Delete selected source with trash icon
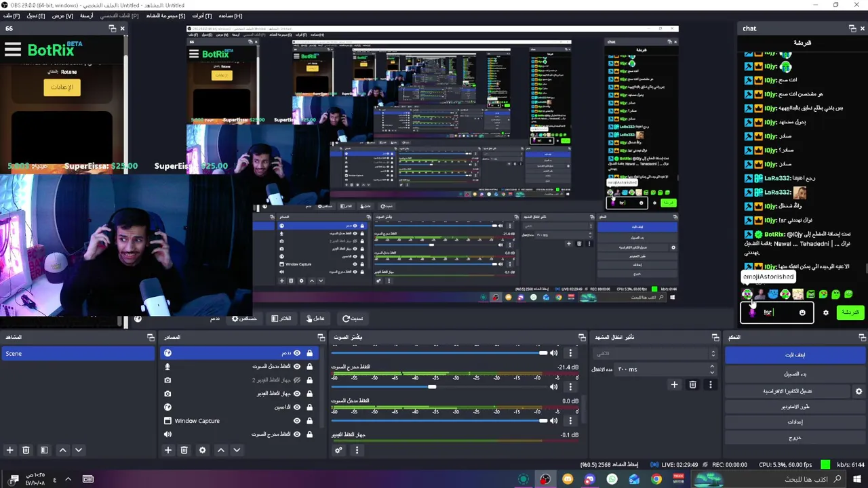 click(184, 450)
